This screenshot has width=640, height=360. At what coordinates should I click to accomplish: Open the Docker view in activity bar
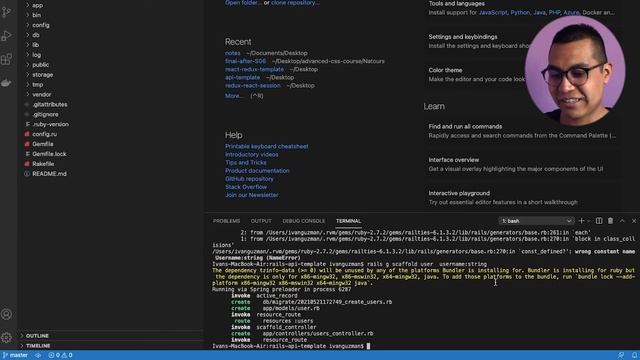pyautogui.click(x=7, y=83)
